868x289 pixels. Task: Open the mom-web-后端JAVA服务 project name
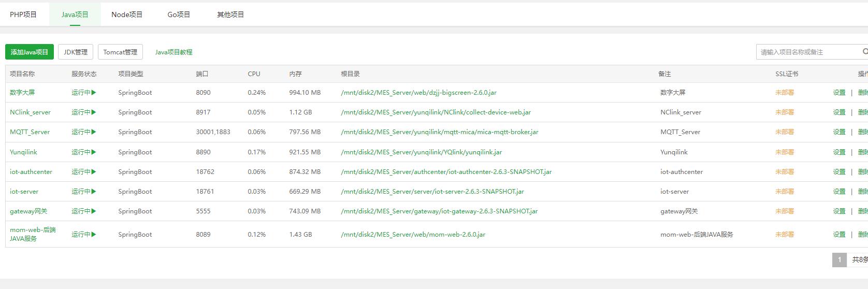(33, 234)
